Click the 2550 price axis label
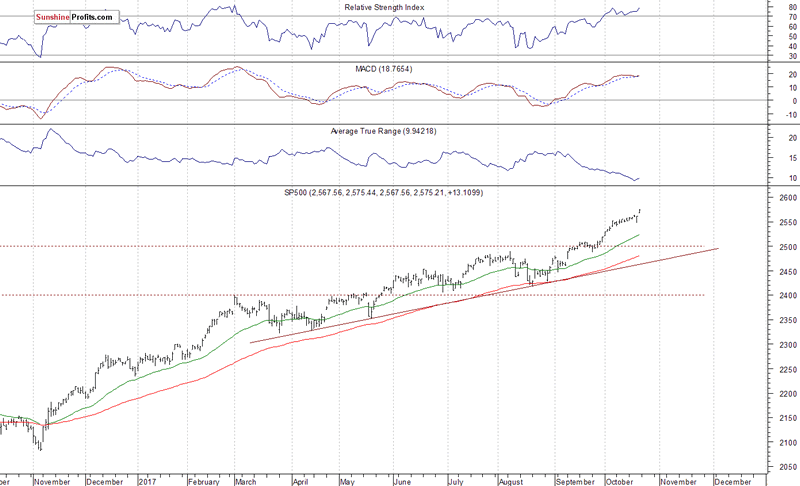800x486 pixels. (x=788, y=223)
